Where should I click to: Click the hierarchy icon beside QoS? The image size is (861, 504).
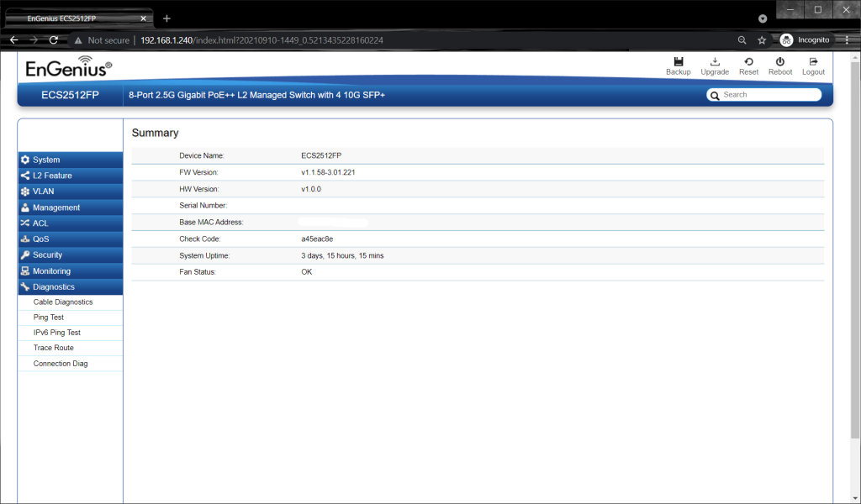coord(25,239)
